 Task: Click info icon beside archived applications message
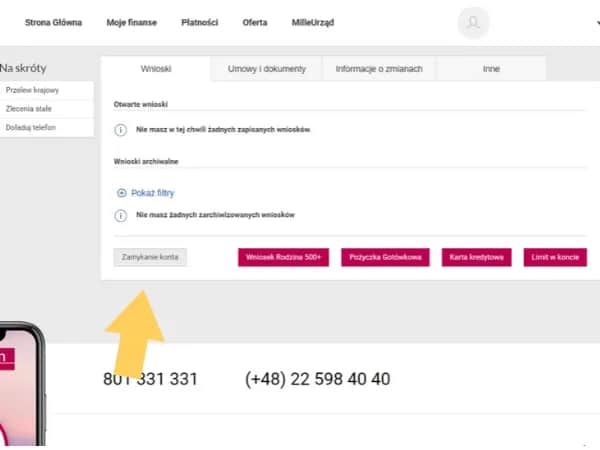(121, 215)
